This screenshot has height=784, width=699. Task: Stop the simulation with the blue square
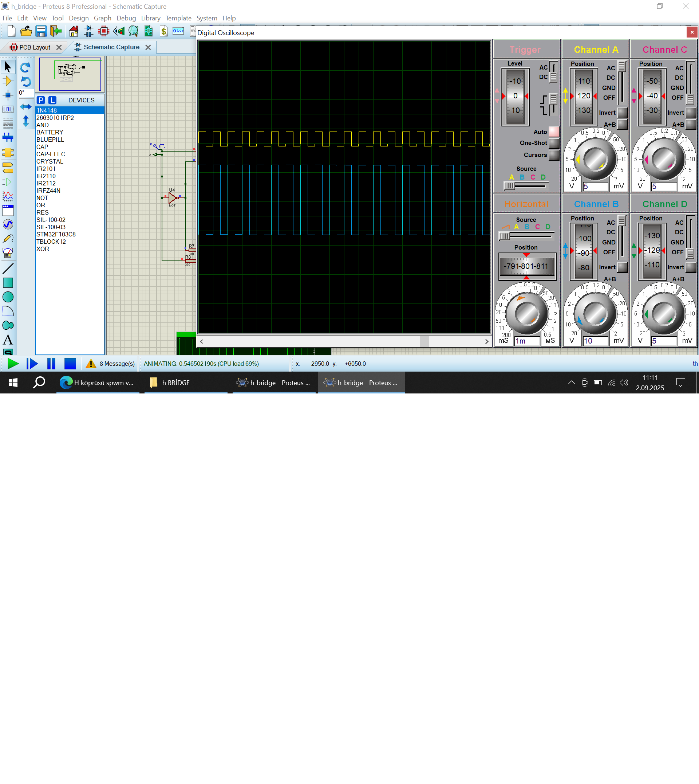tap(70, 364)
